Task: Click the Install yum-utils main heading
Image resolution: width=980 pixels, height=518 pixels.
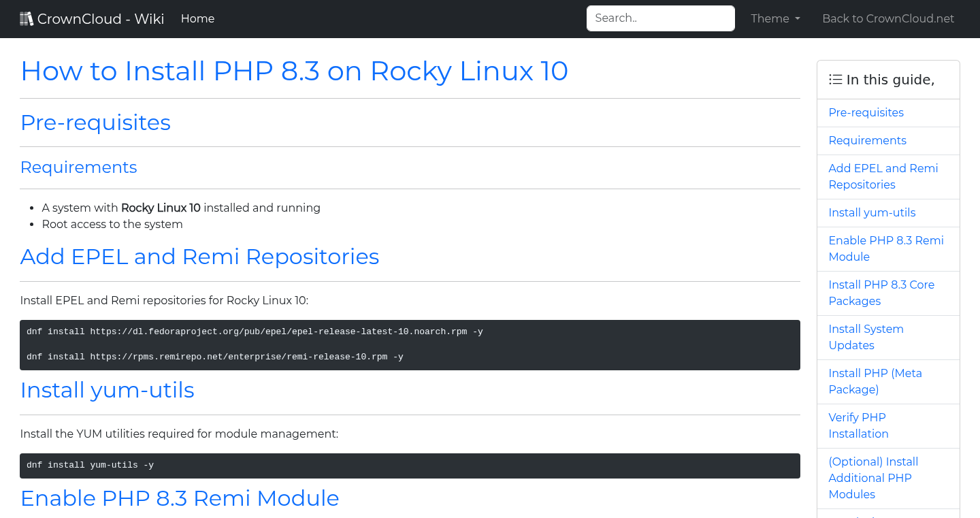Action: point(108,390)
